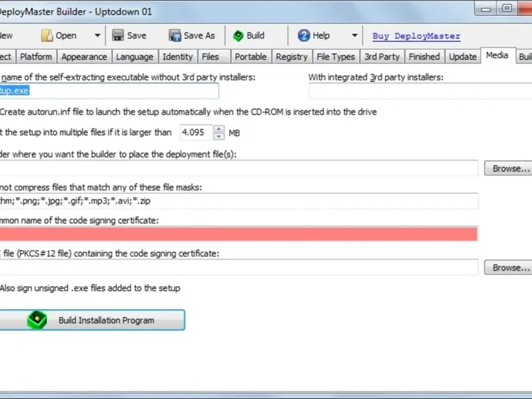Image resolution: width=532 pixels, height=399 pixels.
Task: Click the Save toolbar label
Action: click(137, 36)
